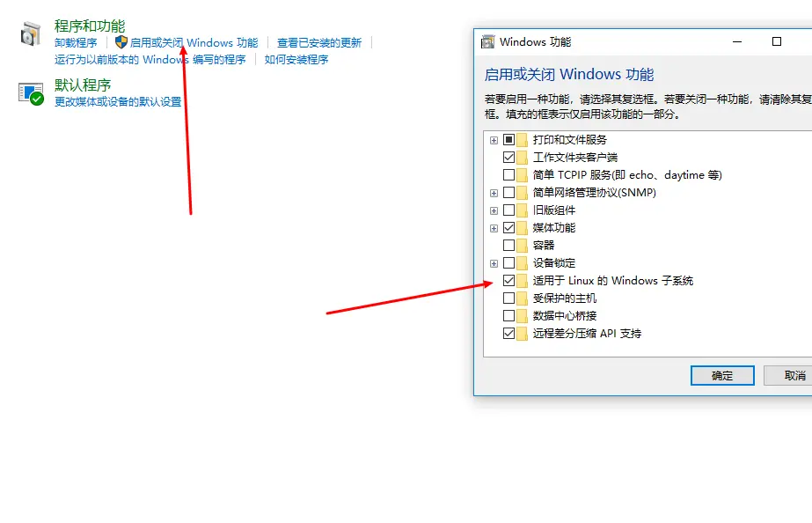Expand the 简单网络管理协议(SNMP) node

point(494,194)
